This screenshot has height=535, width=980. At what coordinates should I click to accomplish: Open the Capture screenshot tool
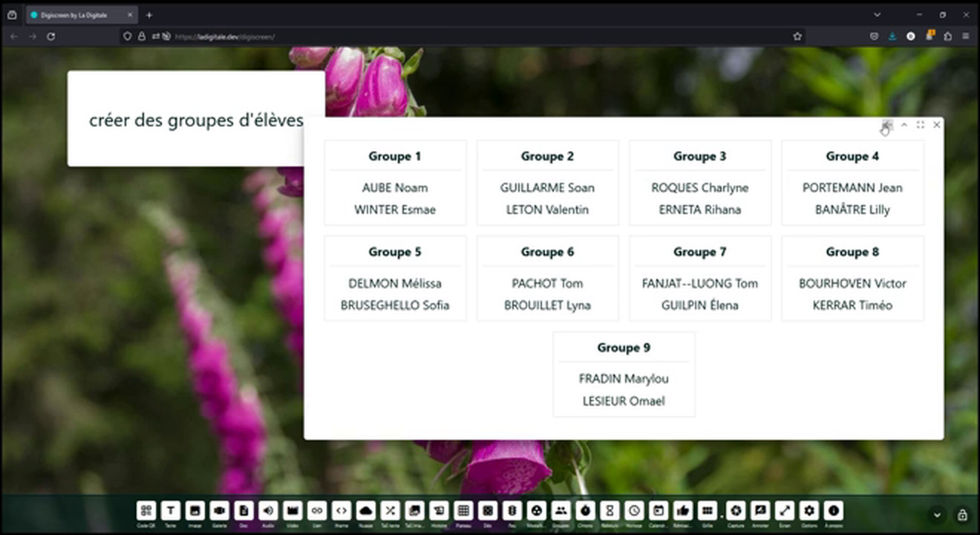pos(736,510)
